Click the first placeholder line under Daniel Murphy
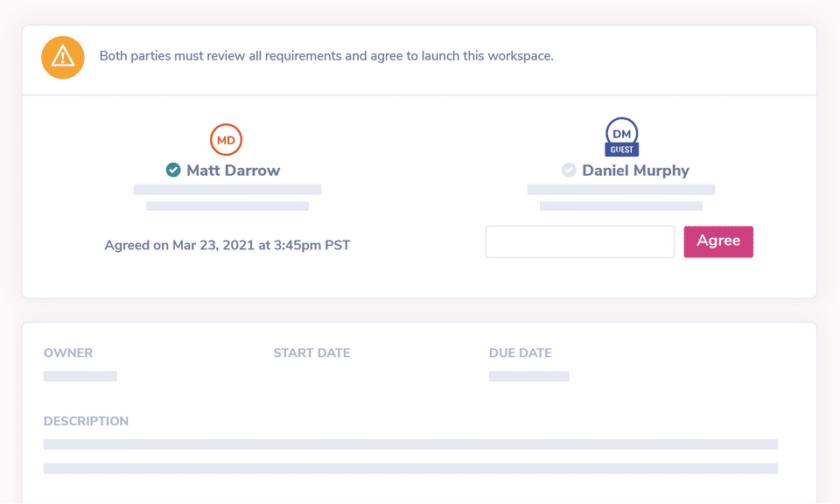The width and height of the screenshot is (840, 504). pos(621,189)
